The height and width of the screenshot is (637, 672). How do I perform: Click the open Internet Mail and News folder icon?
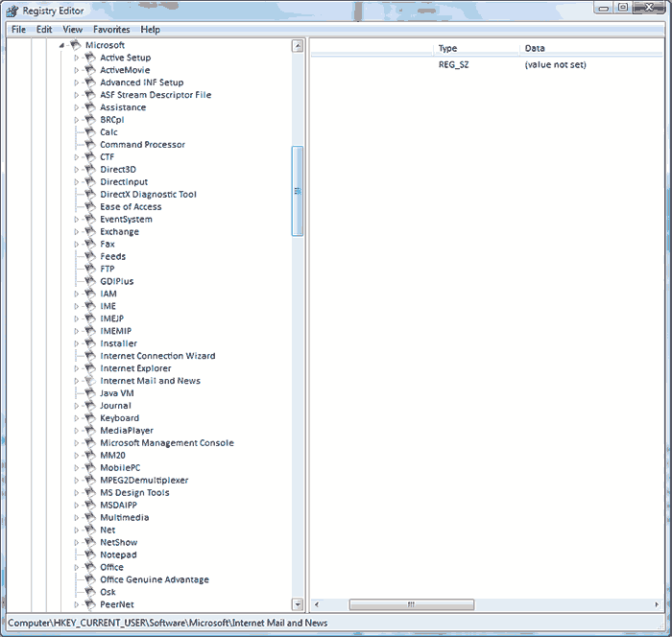pyautogui.click(x=90, y=380)
